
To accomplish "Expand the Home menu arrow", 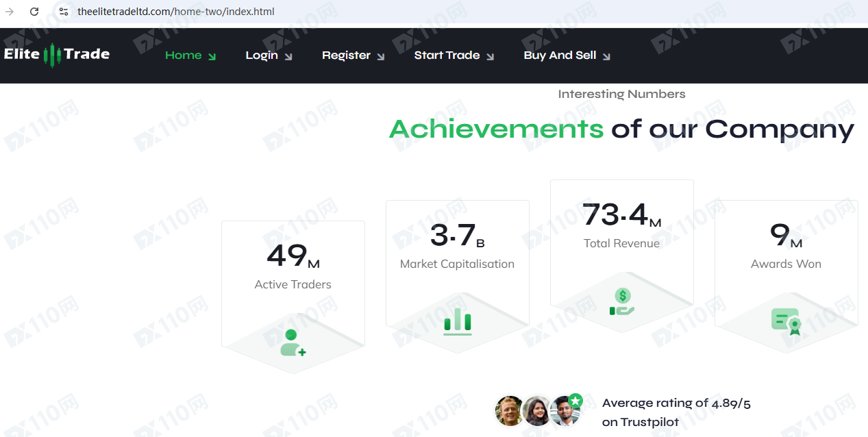I will tap(212, 57).
